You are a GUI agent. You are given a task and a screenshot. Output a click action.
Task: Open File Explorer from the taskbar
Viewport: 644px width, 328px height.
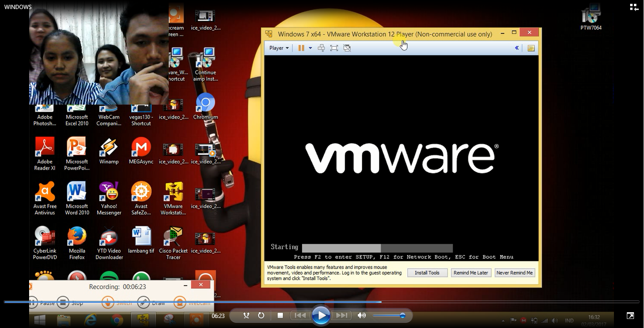(63, 319)
